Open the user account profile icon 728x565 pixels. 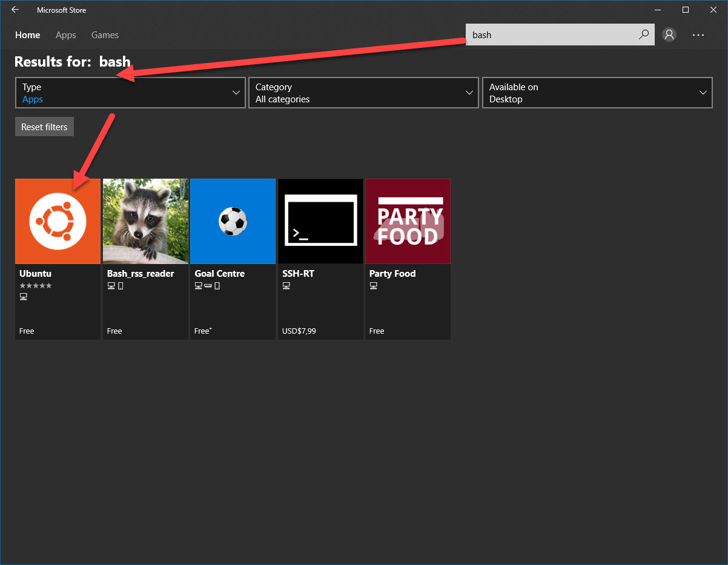pos(669,35)
